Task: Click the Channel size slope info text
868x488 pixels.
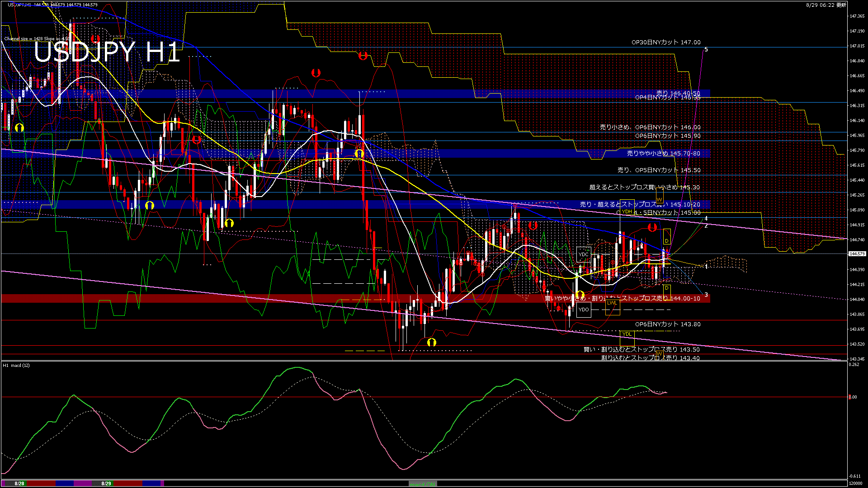Action: click(36, 38)
